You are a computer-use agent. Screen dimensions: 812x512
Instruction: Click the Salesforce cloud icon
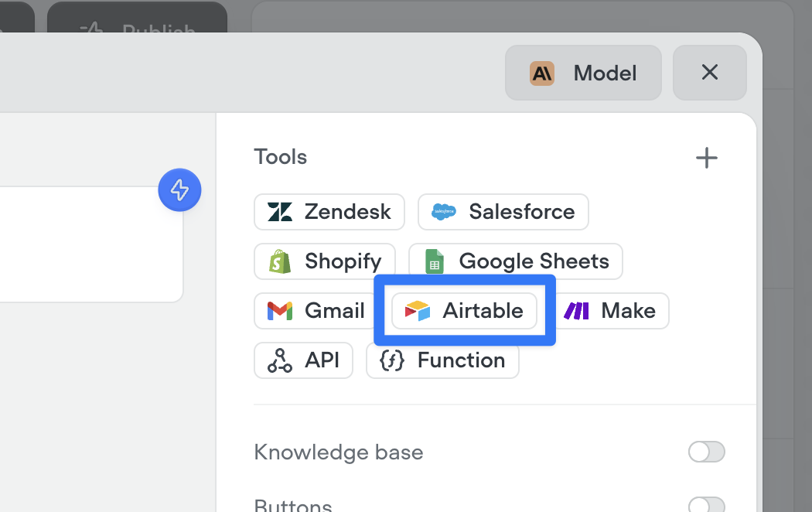(x=444, y=212)
